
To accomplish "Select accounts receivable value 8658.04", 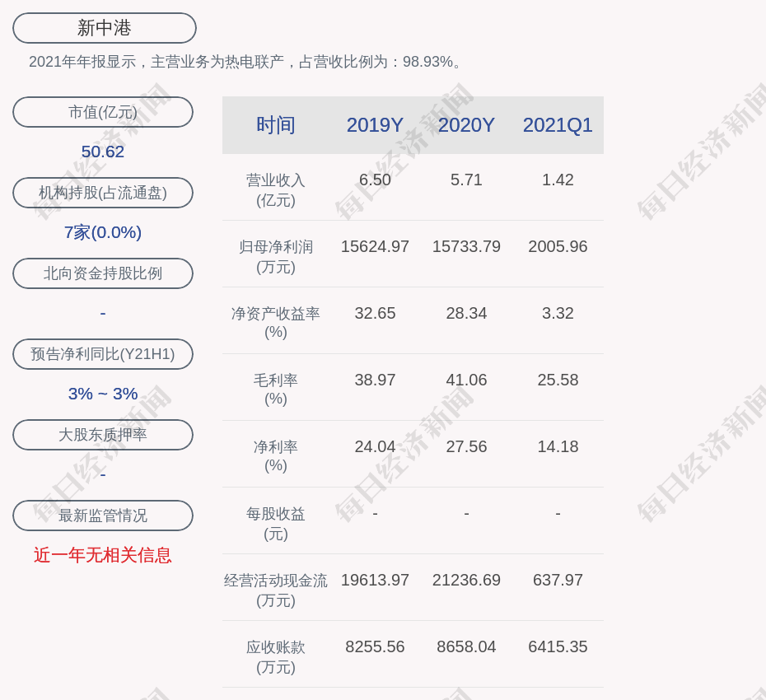I will (466, 646).
